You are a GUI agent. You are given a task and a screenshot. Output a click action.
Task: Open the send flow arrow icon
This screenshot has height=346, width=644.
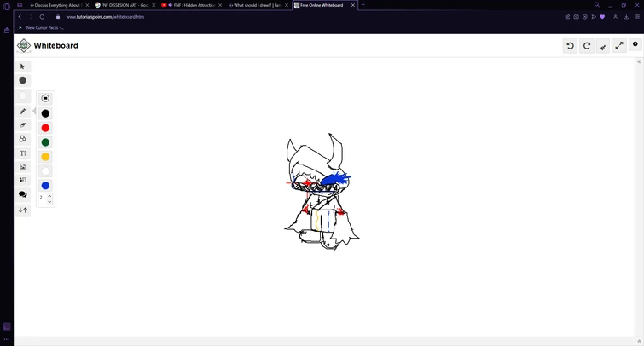click(x=594, y=17)
